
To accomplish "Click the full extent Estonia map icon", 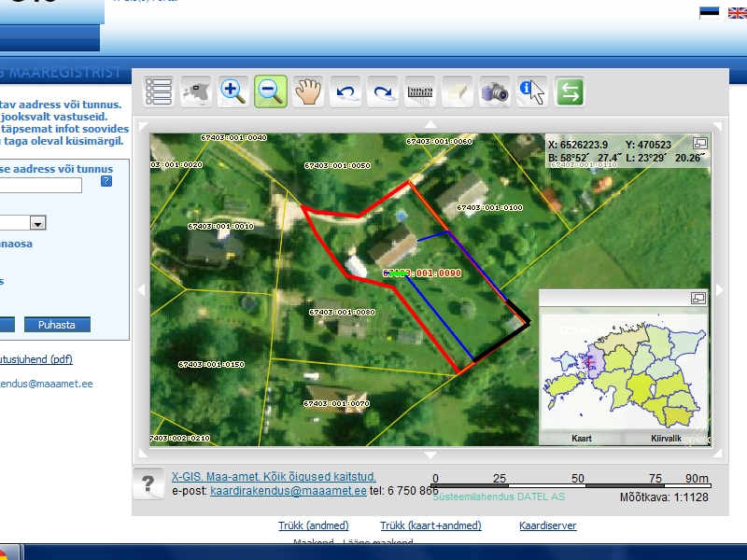I will tap(196, 91).
